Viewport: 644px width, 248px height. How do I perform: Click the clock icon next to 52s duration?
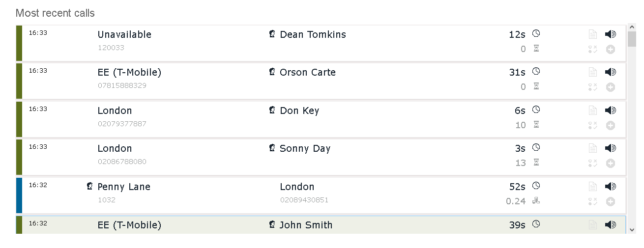(x=536, y=186)
